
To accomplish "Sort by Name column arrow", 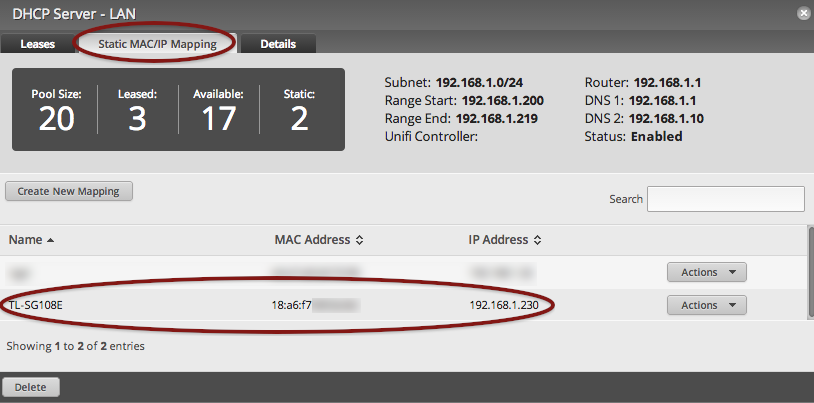I will [50, 240].
